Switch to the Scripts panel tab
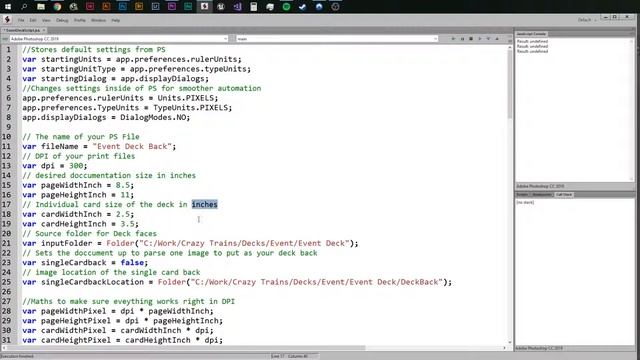Viewport: 640px width, 360px height. [522, 195]
